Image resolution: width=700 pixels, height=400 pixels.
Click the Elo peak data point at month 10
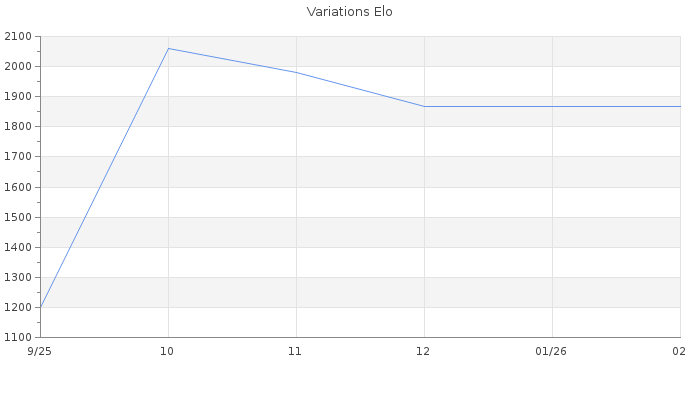pyautogui.click(x=168, y=48)
